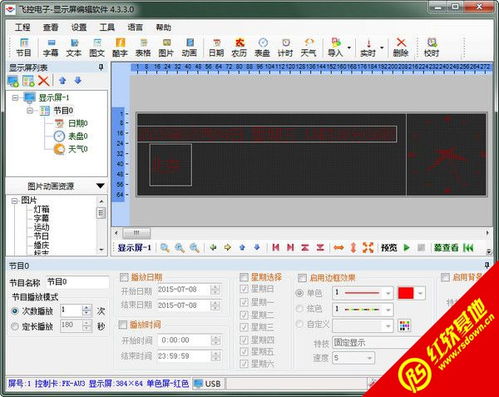The image size is (499, 397).
Task: Open the 图片动画资源 dropdown arrow
Action: coord(100,186)
